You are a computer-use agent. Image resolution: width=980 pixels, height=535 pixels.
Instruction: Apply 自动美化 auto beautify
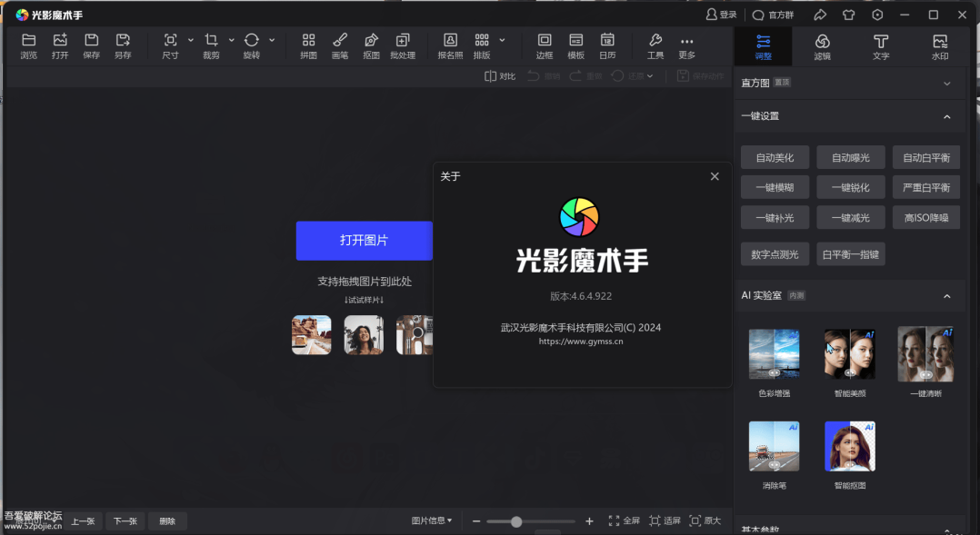pyautogui.click(x=775, y=157)
